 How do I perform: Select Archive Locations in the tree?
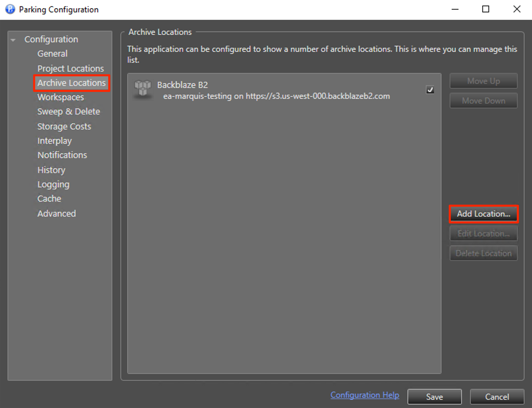(71, 83)
